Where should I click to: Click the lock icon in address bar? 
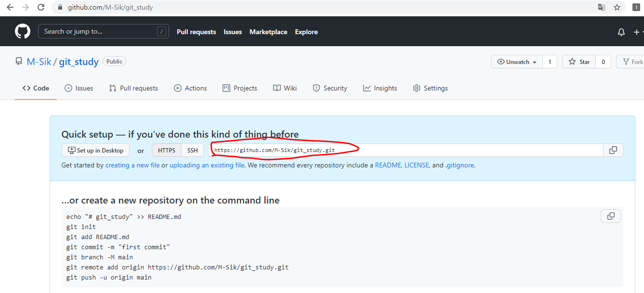click(x=60, y=8)
